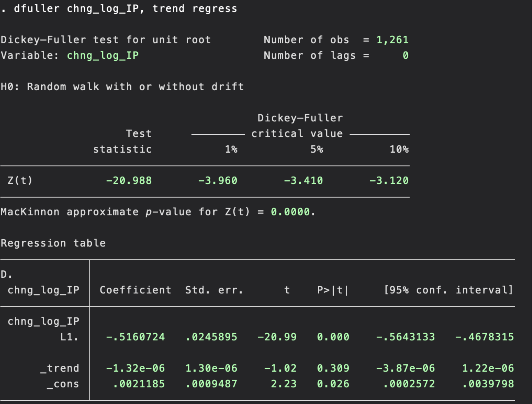Click the chng_log_IP variable name
Viewport: 532px width, 404px height.
pyautogui.click(x=103, y=55)
